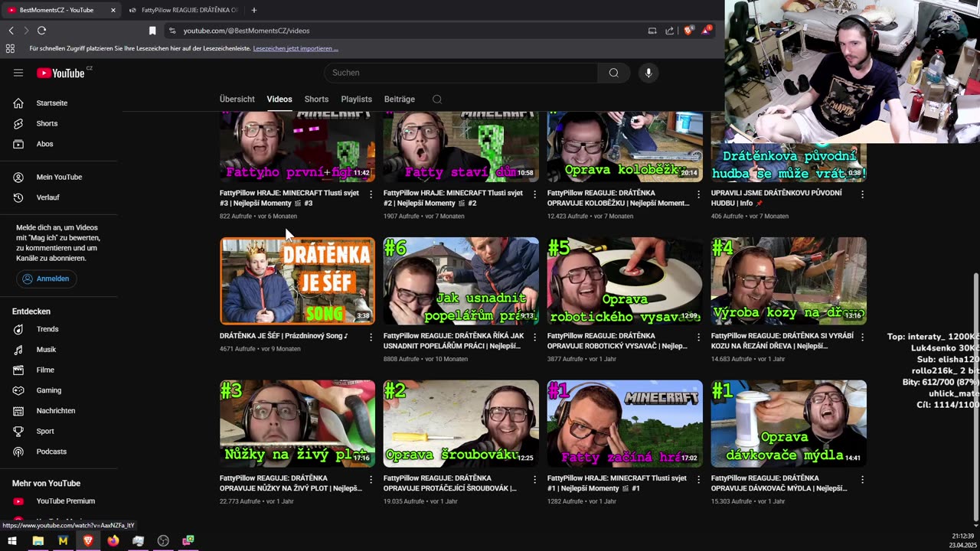The image size is (980, 551).
Task: Open options for OPRAVUJE KOLOBĚŽKU video
Action: 699,194
